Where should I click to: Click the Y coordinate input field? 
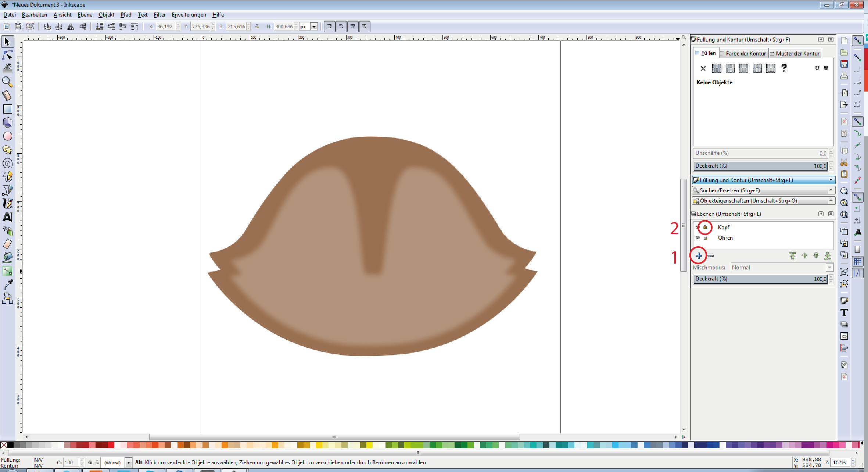click(200, 26)
